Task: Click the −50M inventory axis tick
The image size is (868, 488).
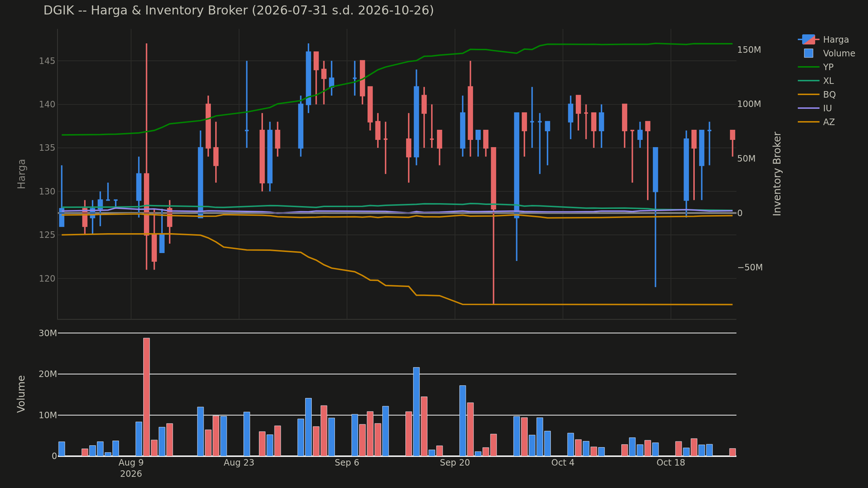Action: coord(750,268)
